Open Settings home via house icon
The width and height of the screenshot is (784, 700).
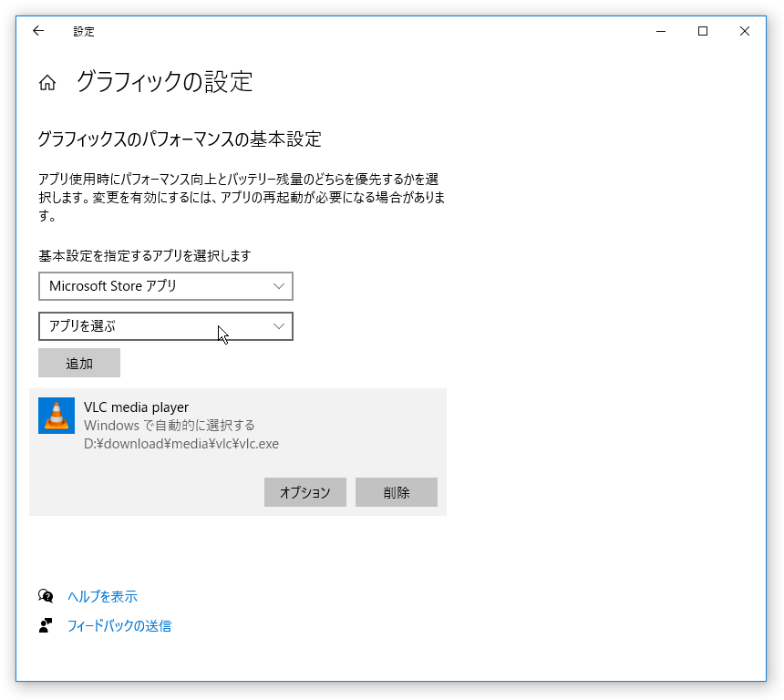(47, 83)
